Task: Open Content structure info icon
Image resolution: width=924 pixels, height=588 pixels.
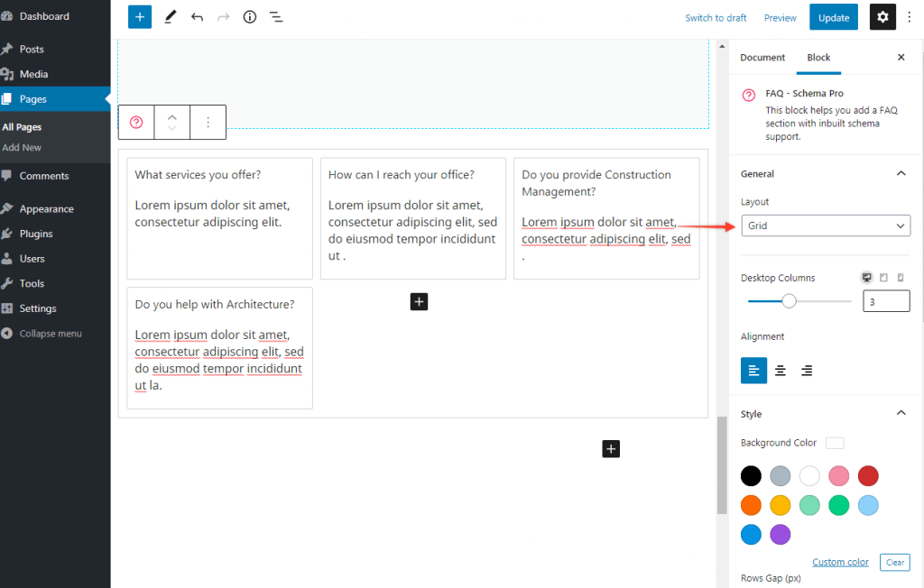Action: [249, 16]
